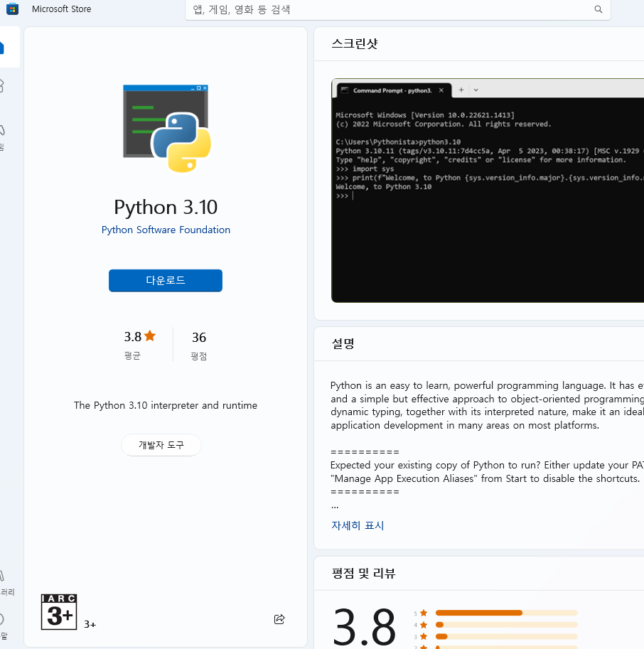Viewport: 644px width, 649px height.
Task: Focus the apps, games, movies search box
Action: [398, 9]
